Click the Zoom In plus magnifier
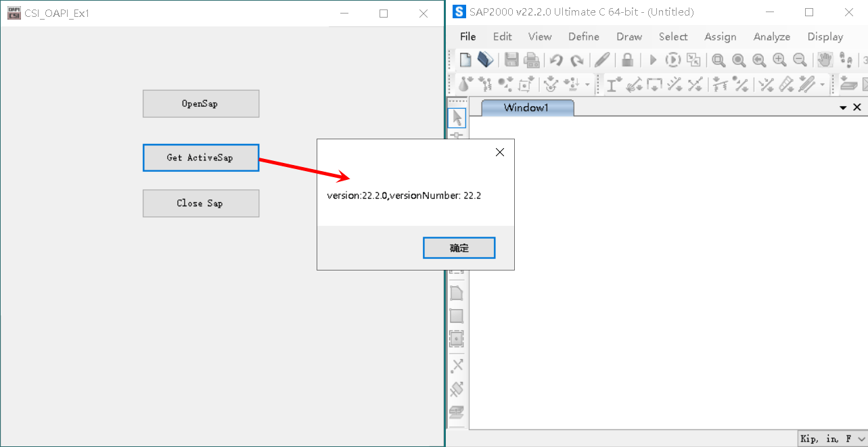Image resolution: width=868 pixels, height=447 pixels. 779,60
